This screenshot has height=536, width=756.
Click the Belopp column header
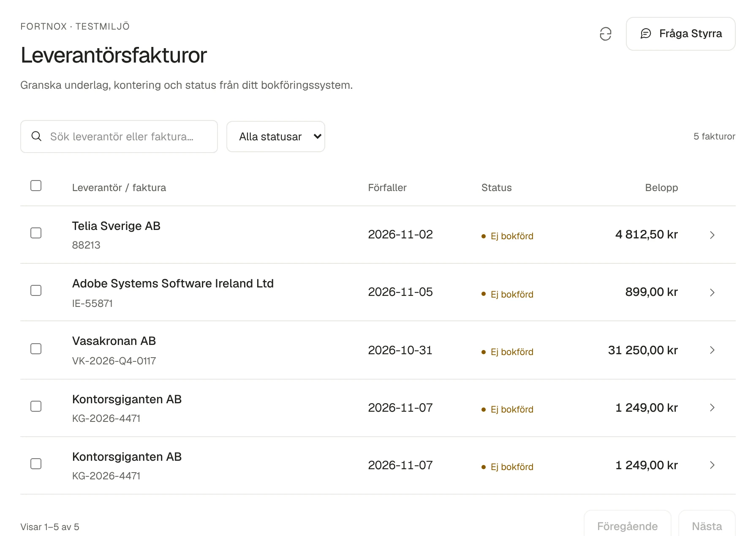[661, 188]
